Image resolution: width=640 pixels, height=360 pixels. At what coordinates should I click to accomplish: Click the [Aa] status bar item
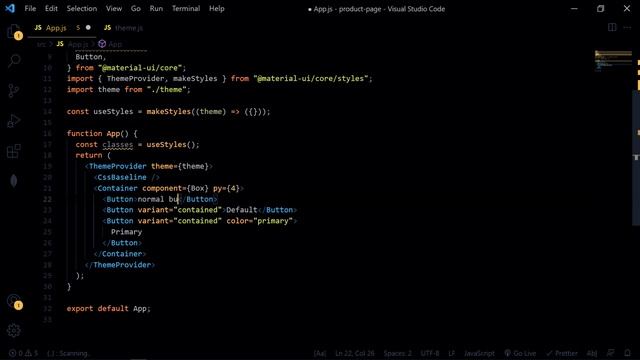pos(320,353)
